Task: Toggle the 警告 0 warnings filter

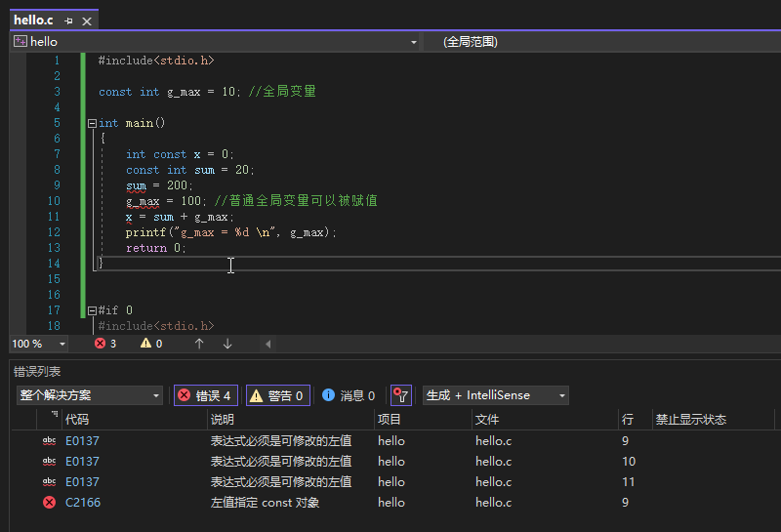Action: [x=278, y=395]
